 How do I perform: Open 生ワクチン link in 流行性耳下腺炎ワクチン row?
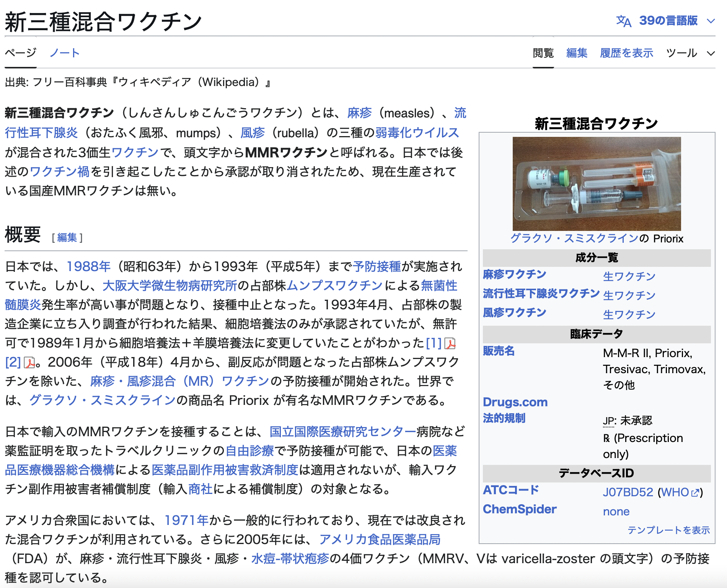(x=629, y=296)
